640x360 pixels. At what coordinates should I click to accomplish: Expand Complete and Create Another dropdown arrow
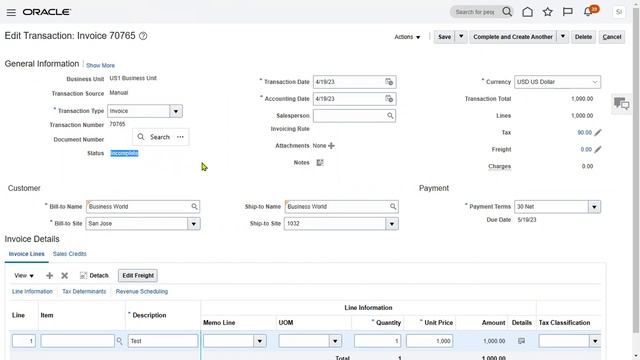tap(563, 37)
